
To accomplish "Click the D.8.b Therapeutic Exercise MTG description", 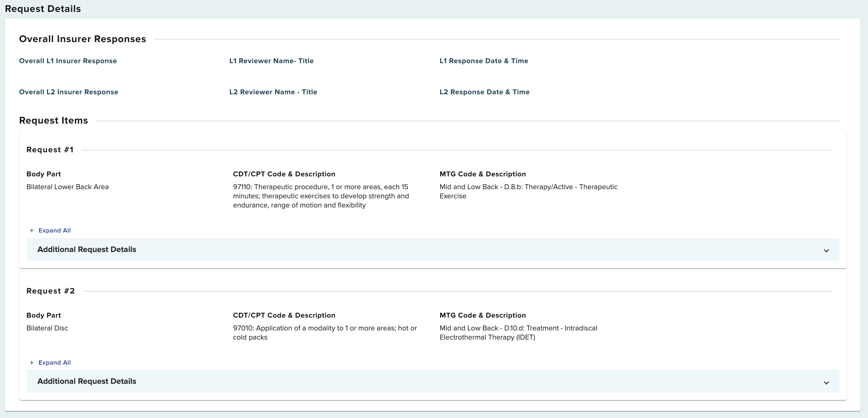I will (528, 191).
